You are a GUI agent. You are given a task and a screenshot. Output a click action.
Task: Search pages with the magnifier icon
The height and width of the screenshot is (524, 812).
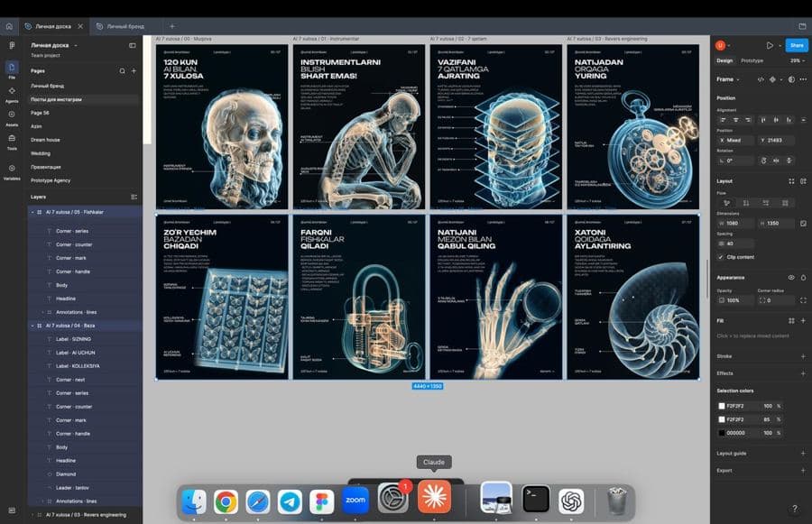click(122, 71)
